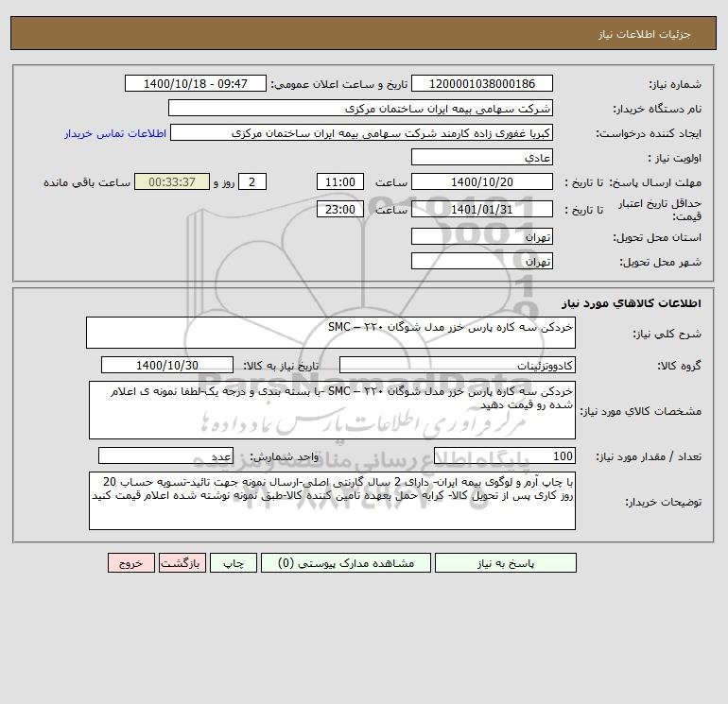Click the استان محل تحویل label
The image size is (728, 704).
tap(657, 237)
